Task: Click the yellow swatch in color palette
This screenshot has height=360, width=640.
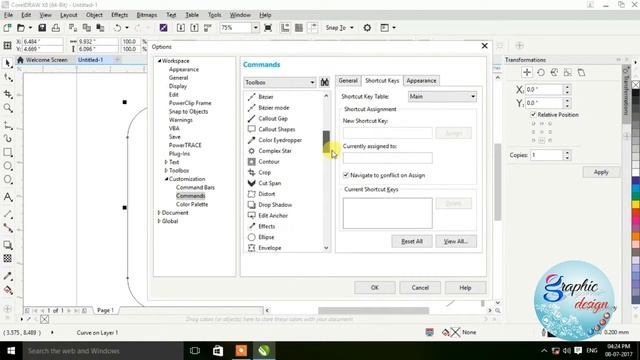Action: (636, 204)
